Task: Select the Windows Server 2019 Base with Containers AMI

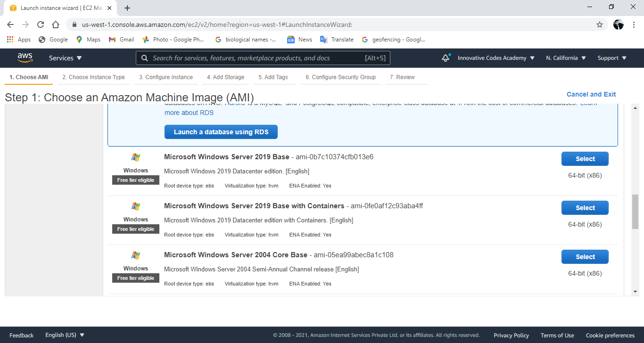Action: pyautogui.click(x=585, y=207)
